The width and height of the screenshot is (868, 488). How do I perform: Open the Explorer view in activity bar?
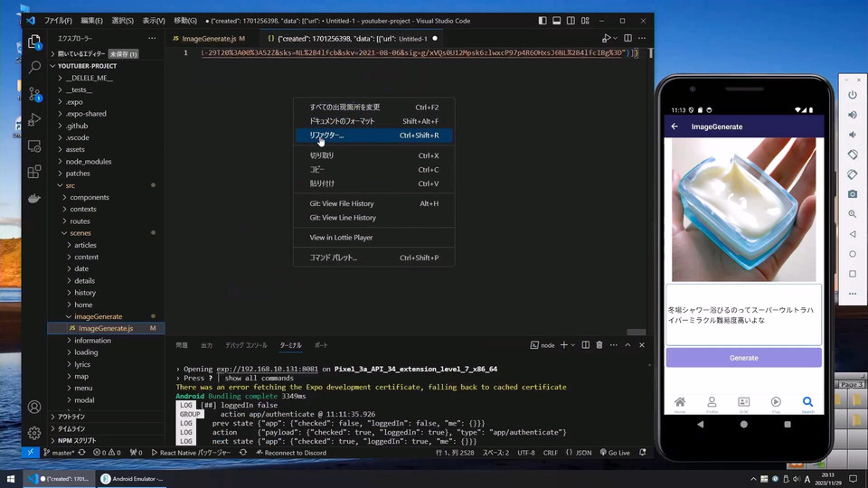pyautogui.click(x=34, y=42)
